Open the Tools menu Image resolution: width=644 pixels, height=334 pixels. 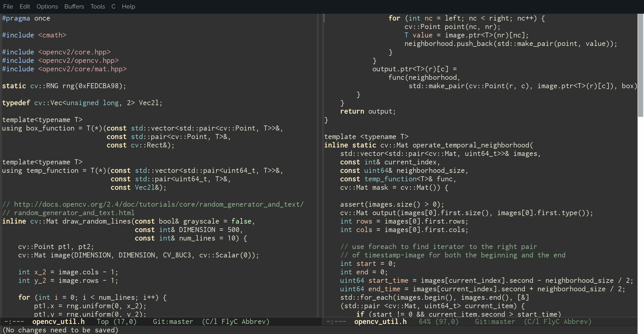point(97,6)
